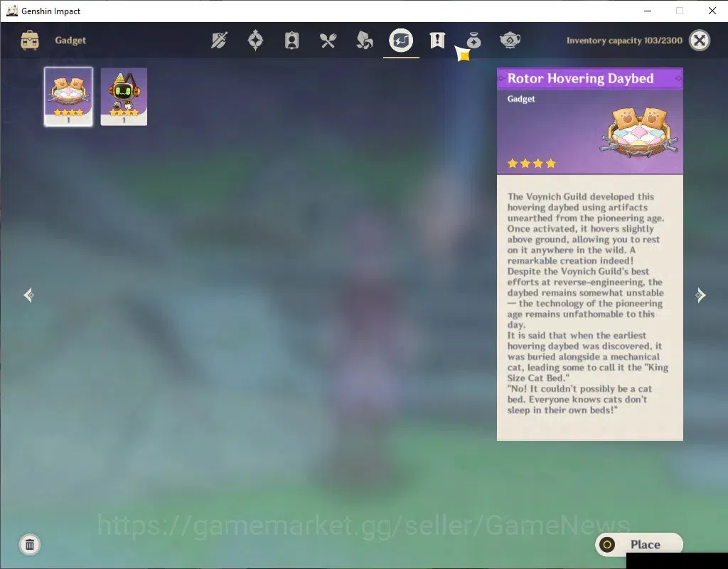Select the Gadget inventory tab
The image size is (728, 569).
pos(401,41)
